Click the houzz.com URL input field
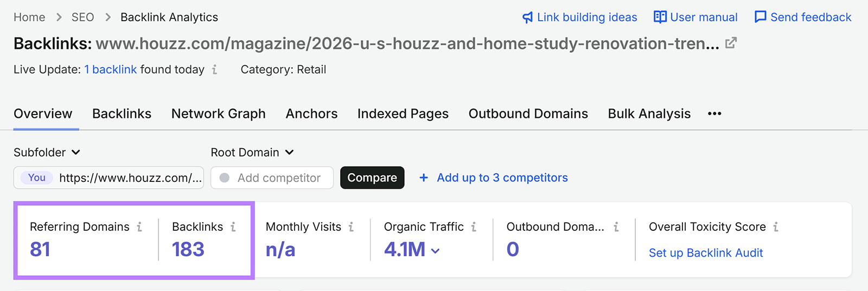 (108, 178)
